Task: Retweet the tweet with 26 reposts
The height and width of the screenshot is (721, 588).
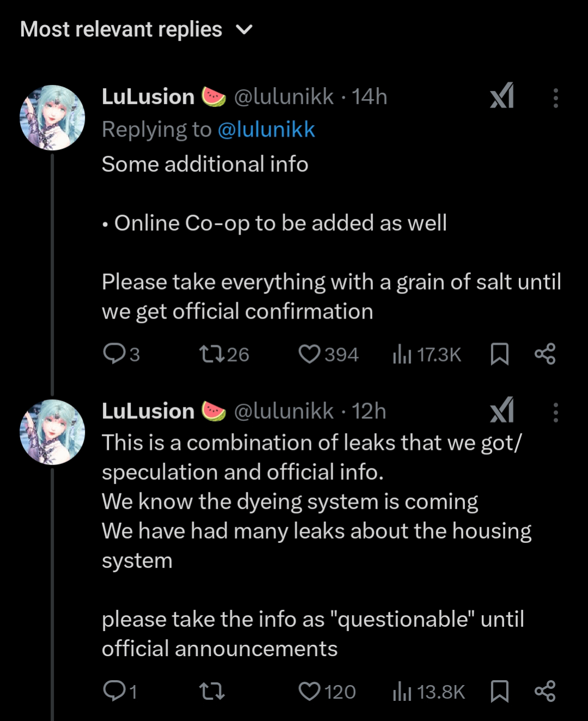Action: tap(224, 355)
